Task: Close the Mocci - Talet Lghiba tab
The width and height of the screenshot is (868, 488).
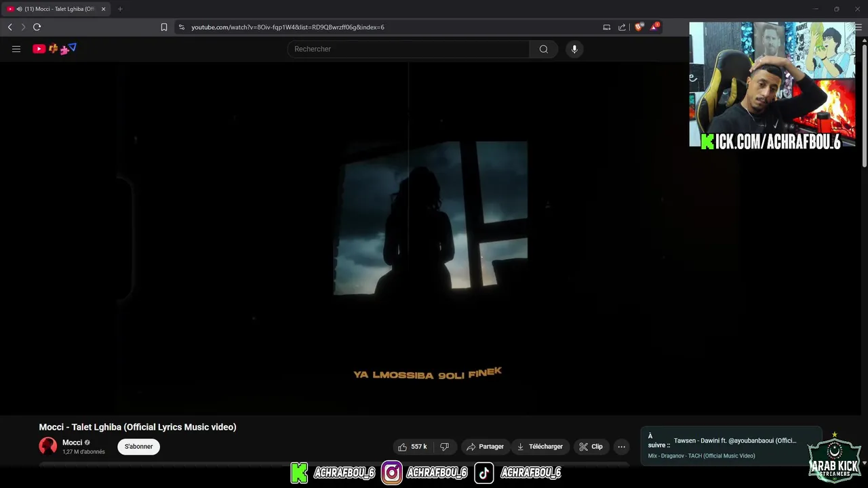Action: 103,9
